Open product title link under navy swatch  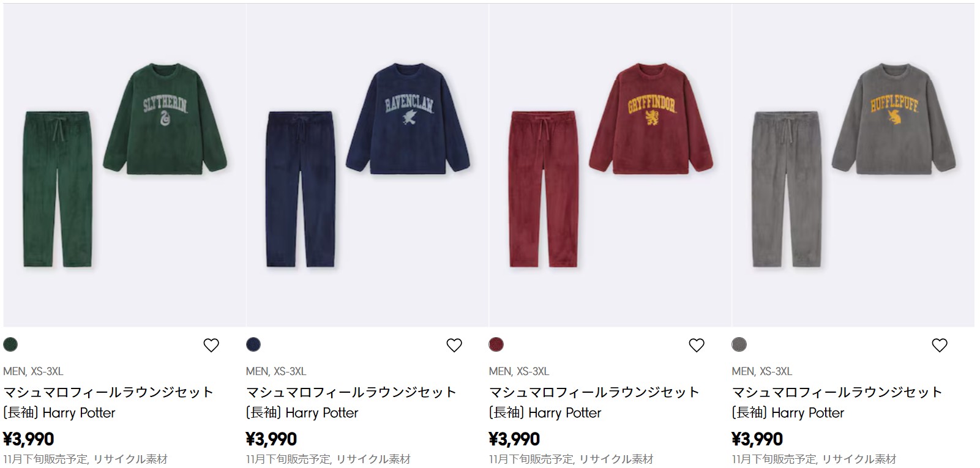[351, 402]
